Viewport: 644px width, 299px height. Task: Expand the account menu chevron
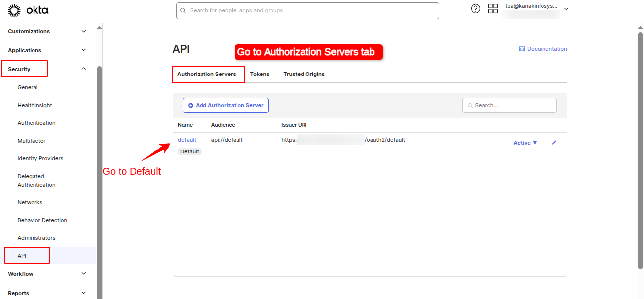[566, 9]
